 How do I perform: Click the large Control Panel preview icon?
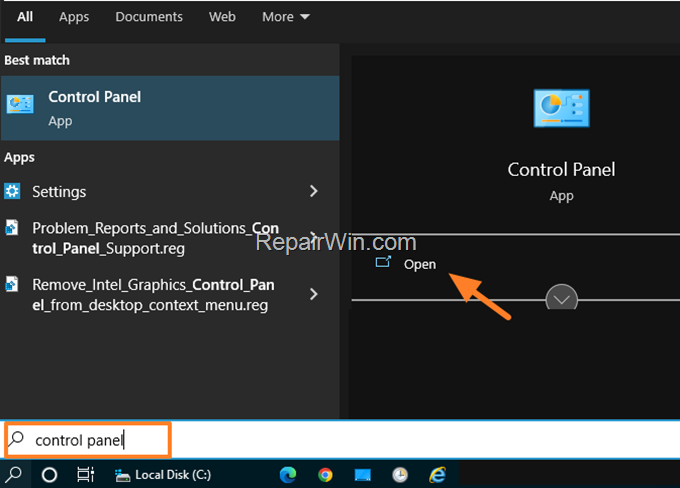[562, 108]
